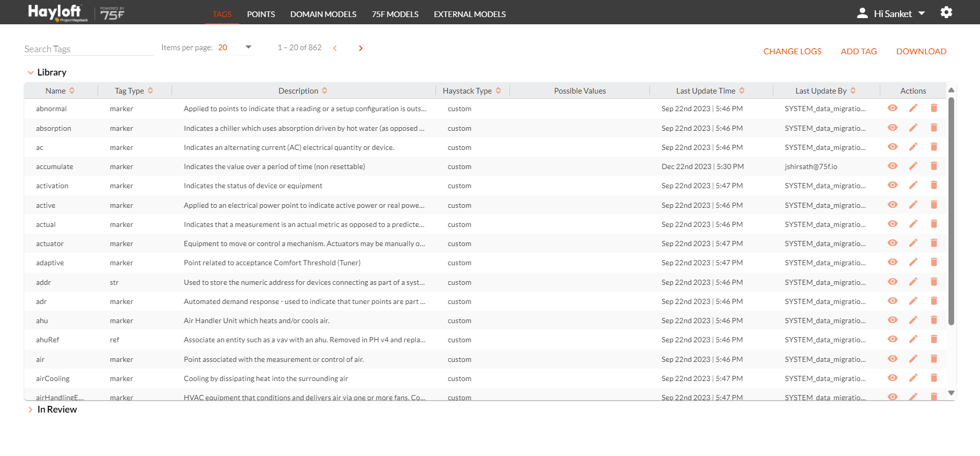Open the items per page dropdown

coord(235,48)
